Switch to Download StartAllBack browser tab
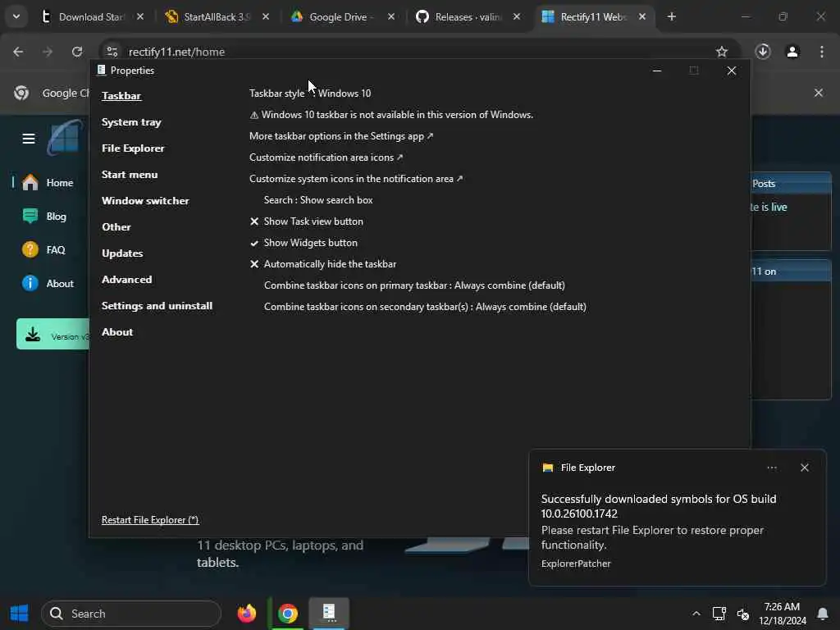The width and height of the screenshot is (840, 630). coord(92,16)
